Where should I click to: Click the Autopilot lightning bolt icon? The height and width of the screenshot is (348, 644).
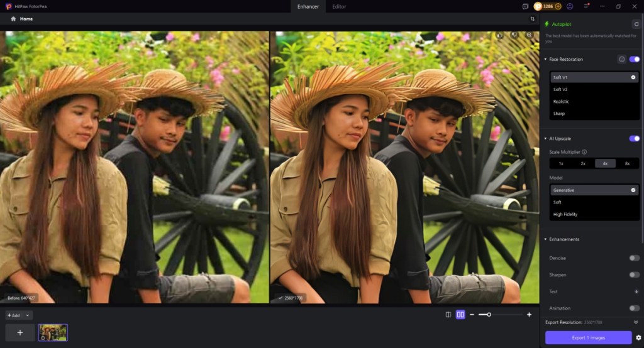547,24
